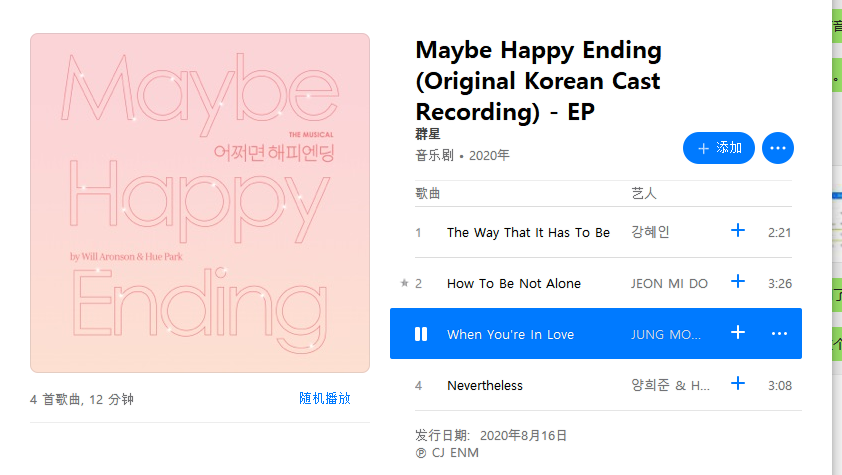Add How To Be Not Alone with plus icon
This screenshot has height=475, width=842.
tap(738, 281)
